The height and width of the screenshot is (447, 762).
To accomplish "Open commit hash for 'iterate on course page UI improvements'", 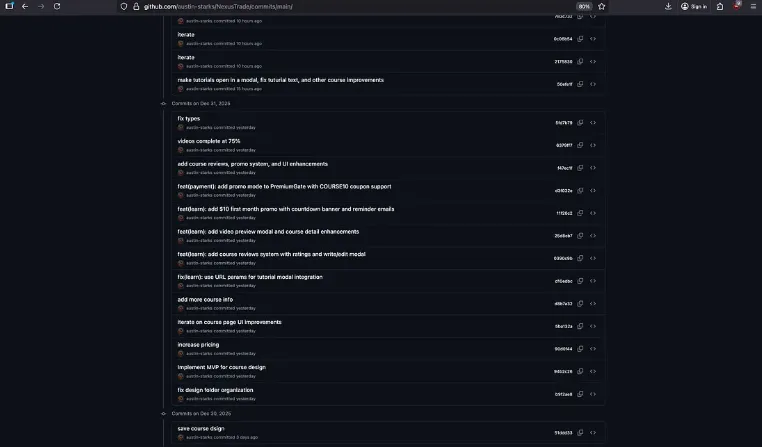I will pos(563,327).
